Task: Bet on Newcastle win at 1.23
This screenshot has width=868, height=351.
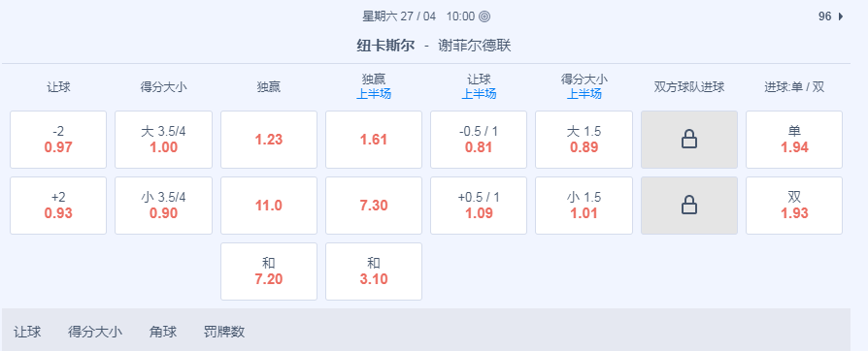Action: click(269, 140)
